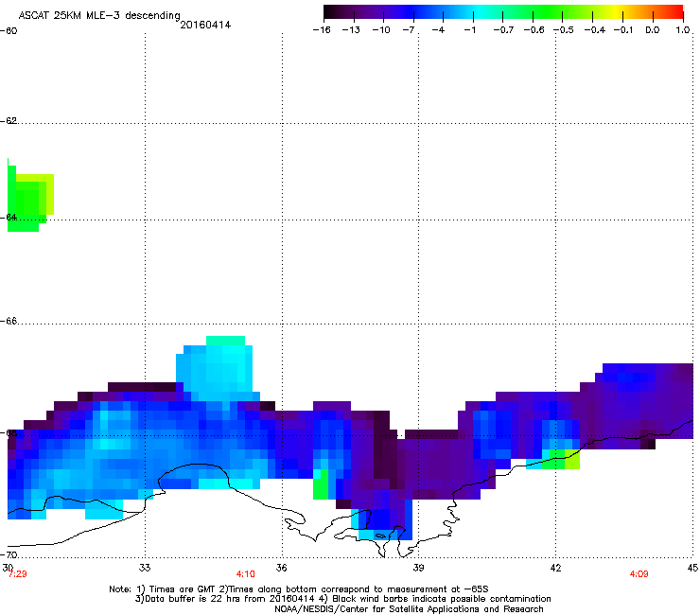The width and height of the screenshot is (700, 615).
Task: Click the note line starting "Note: 1) Times are GMT"
Action: [x=299, y=589]
